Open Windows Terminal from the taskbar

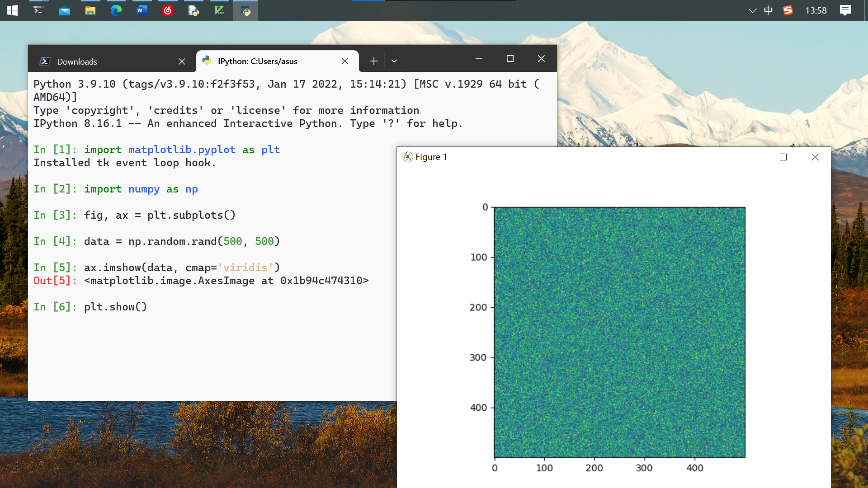click(x=38, y=10)
